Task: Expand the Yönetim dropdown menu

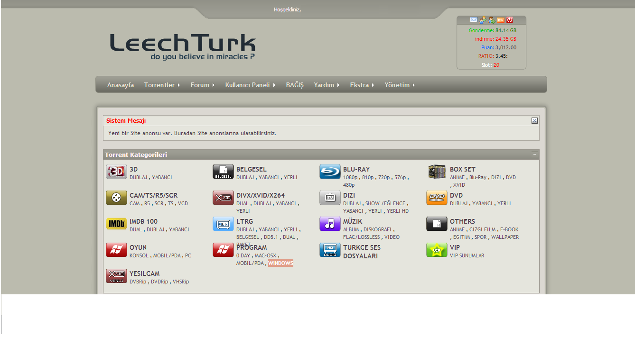Action: 400,85
